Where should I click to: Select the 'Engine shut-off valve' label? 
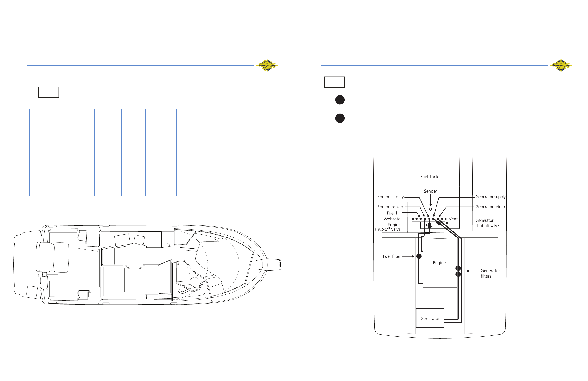point(388,227)
